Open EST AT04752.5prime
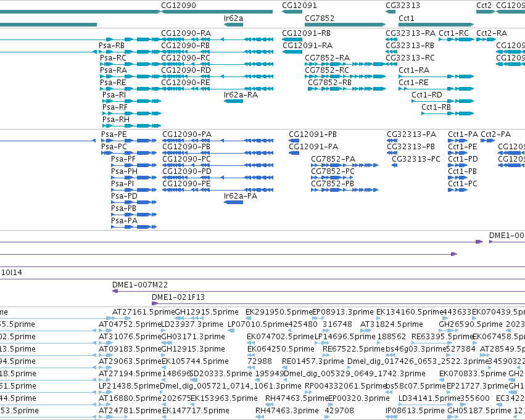 [130, 324]
